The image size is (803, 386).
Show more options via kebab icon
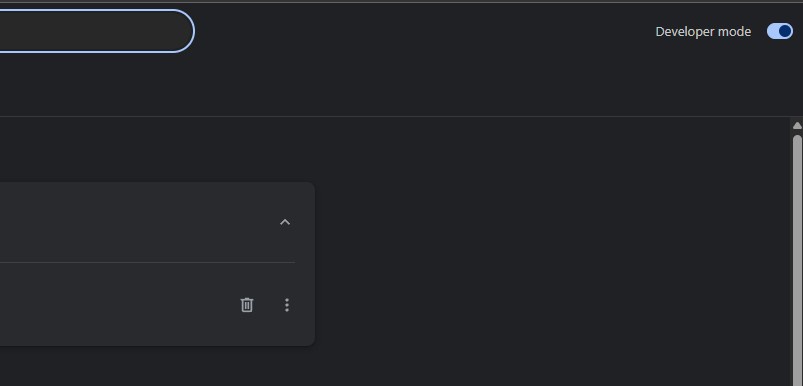pos(287,305)
